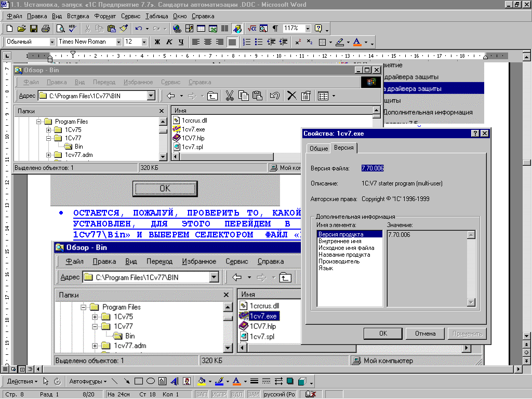This screenshot has height=399, width=532.
Task: Increase paragraph indent
Action: pos(283,42)
